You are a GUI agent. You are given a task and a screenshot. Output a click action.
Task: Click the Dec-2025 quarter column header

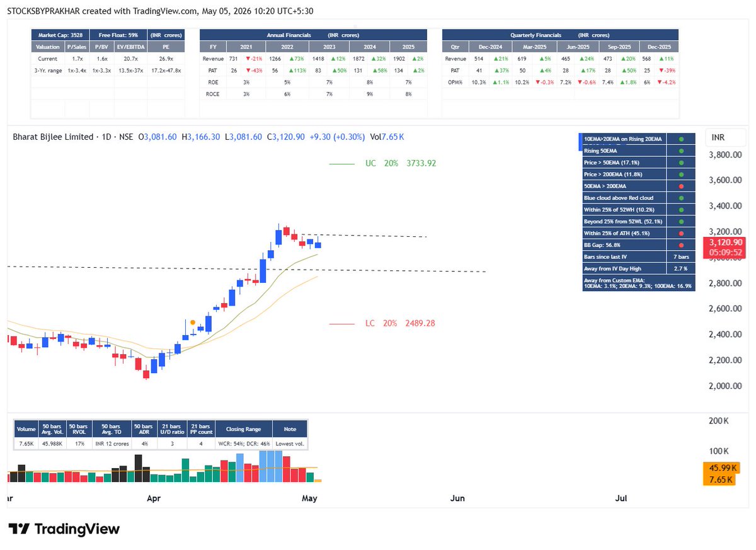click(660, 47)
